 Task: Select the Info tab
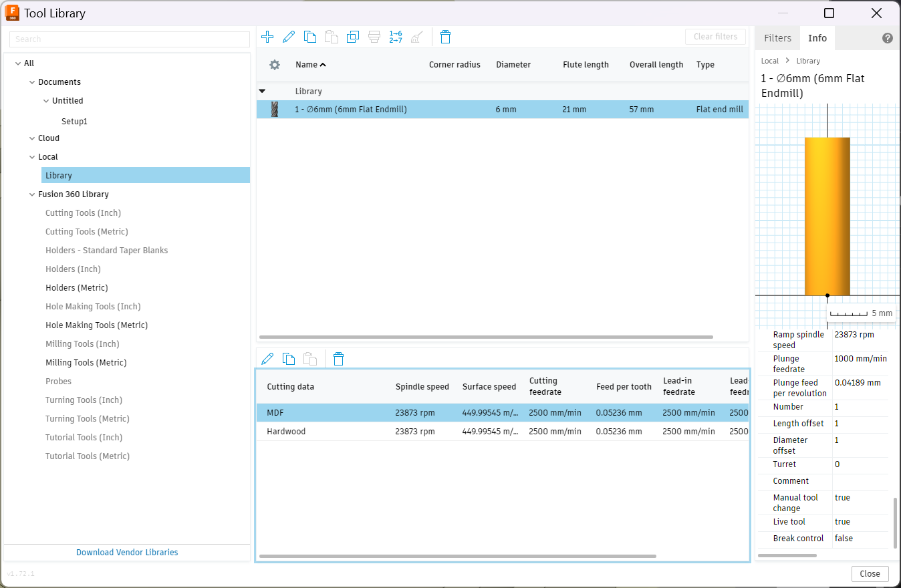point(817,38)
